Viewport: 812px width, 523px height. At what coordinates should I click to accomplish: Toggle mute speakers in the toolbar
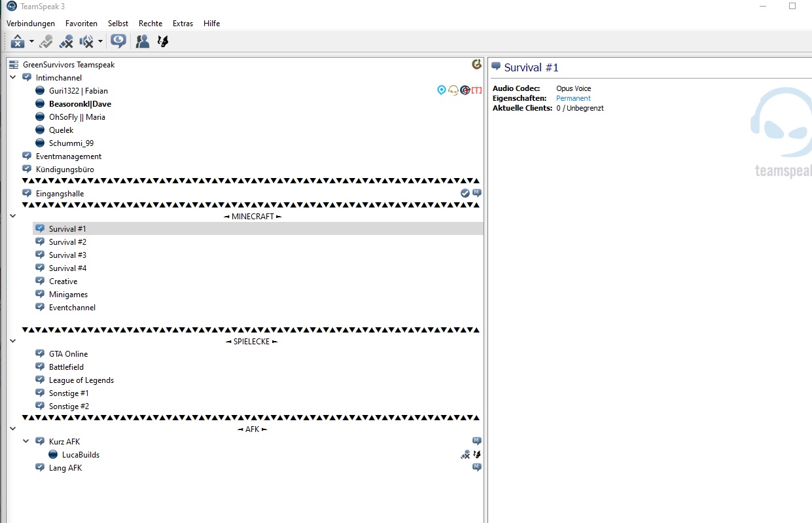click(x=86, y=42)
